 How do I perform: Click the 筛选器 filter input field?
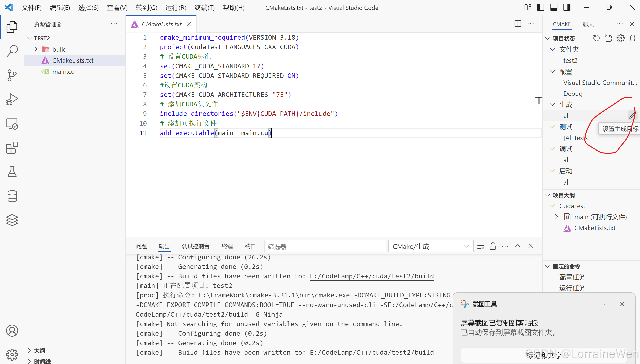click(x=325, y=246)
